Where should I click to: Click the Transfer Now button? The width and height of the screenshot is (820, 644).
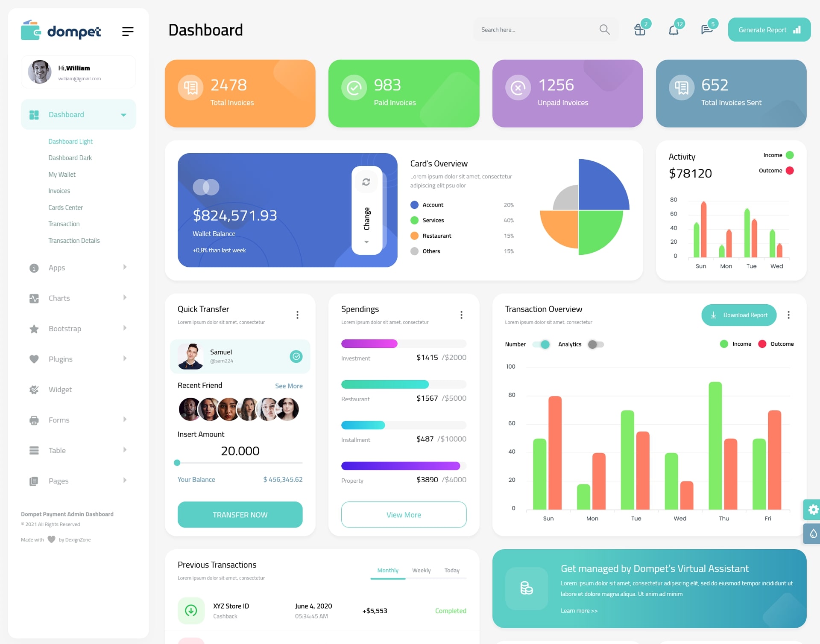(x=240, y=514)
